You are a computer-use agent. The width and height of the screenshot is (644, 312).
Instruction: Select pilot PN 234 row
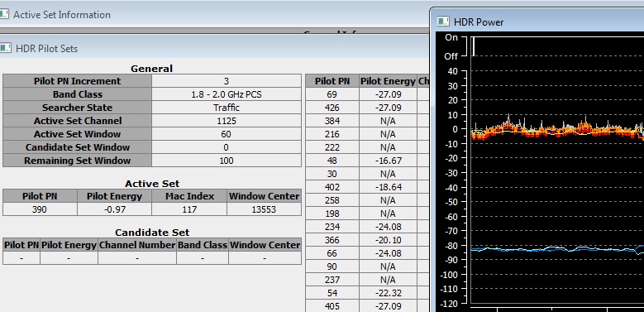(367, 227)
